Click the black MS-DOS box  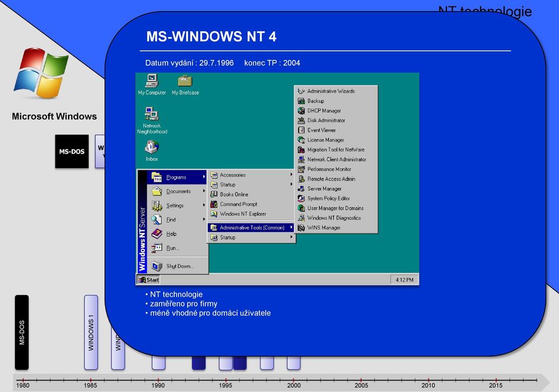tap(72, 151)
